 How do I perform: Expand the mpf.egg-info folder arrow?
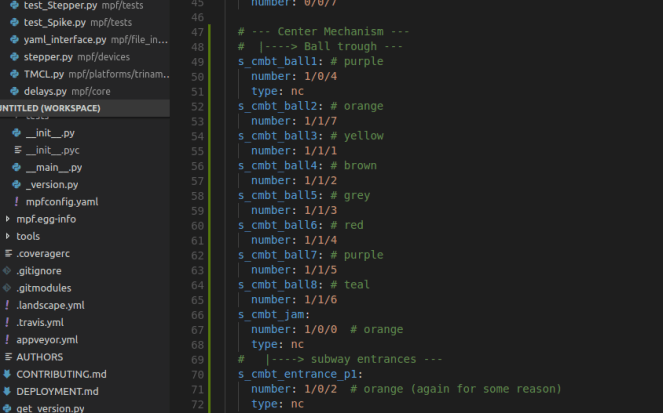[7, 219]
